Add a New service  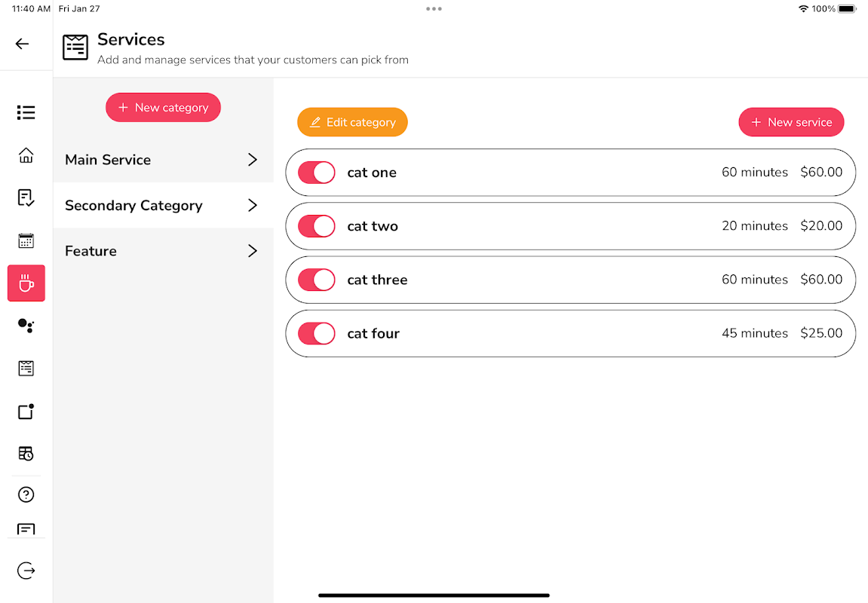pyautogui.click(x=791, y=122)
